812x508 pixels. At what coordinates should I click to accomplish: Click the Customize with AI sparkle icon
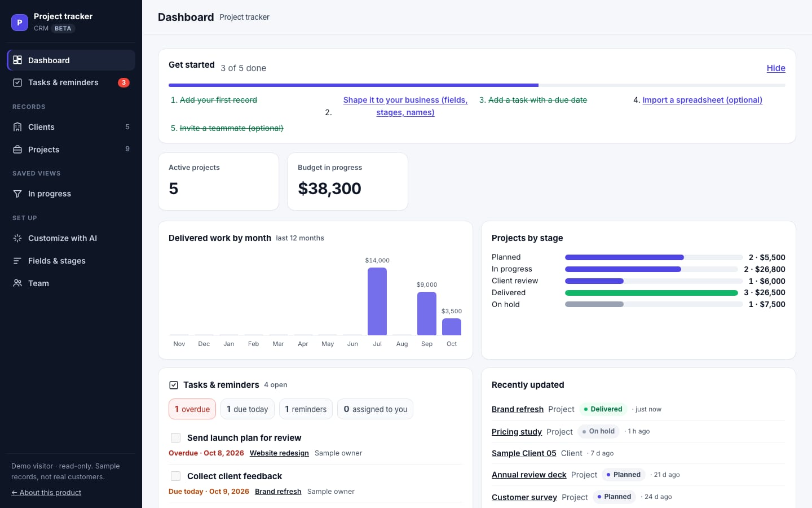pos(17,238)
